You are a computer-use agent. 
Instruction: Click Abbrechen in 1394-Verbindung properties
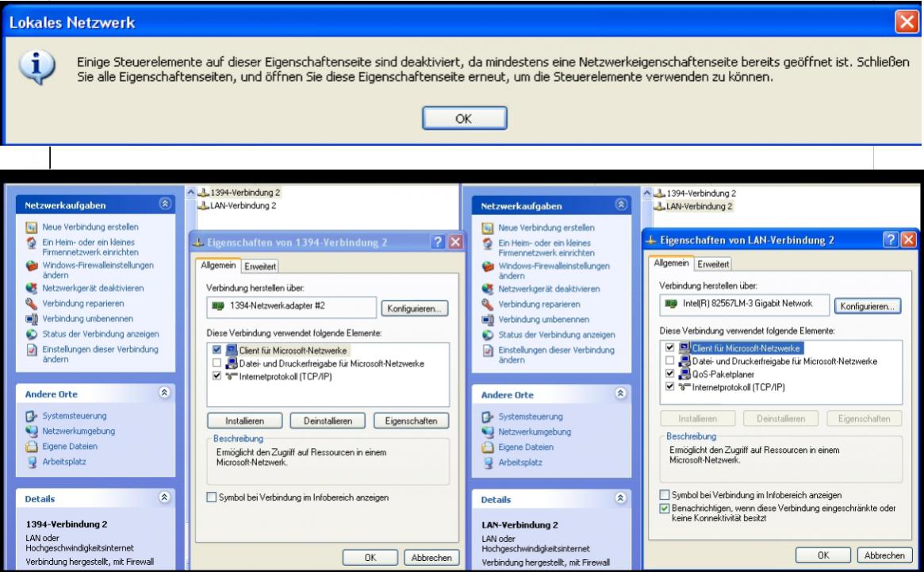pos(431,558)
